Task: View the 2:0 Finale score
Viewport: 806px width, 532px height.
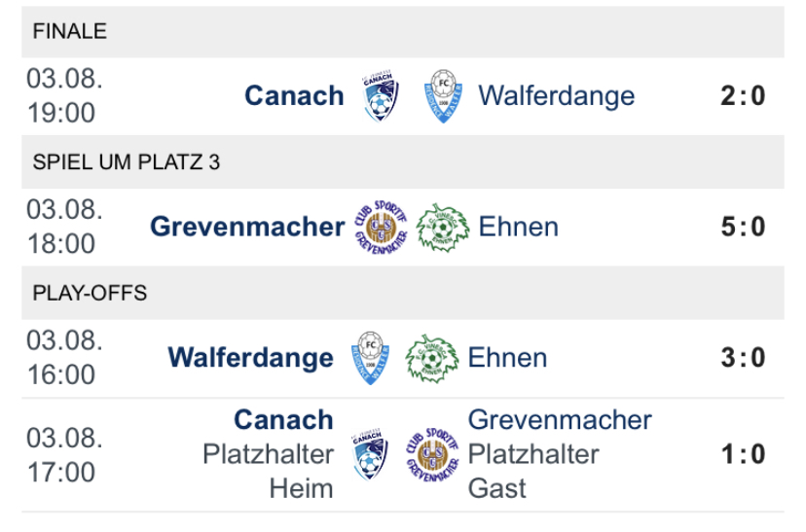Action: tap(743, 95)
